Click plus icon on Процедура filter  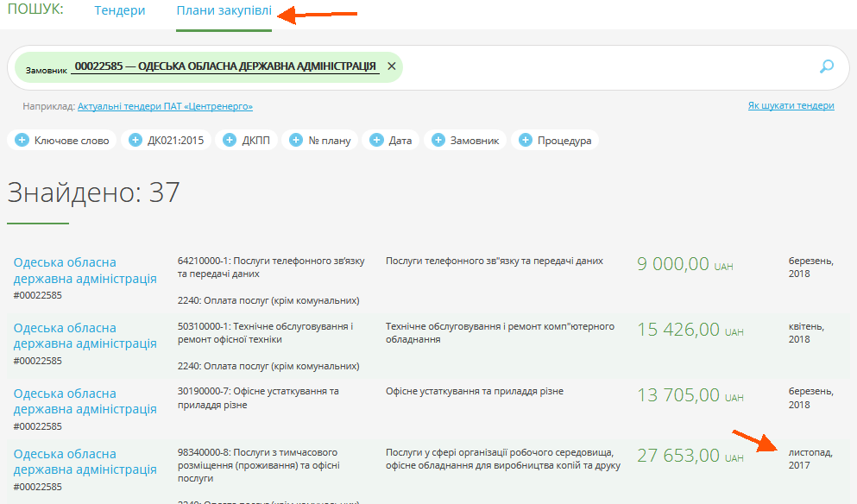click(526, 141)
